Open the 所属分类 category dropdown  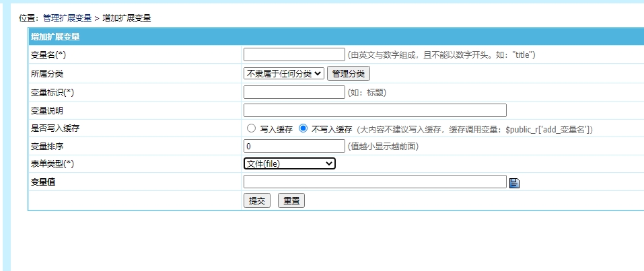pyautogui.click(x=283, y=73)
